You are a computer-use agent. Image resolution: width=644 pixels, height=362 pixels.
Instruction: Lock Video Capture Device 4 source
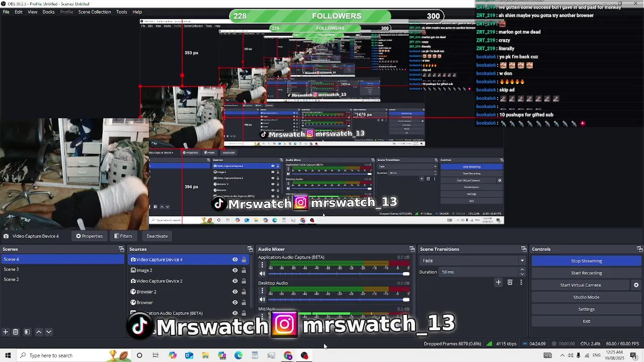tap(244, 259)
